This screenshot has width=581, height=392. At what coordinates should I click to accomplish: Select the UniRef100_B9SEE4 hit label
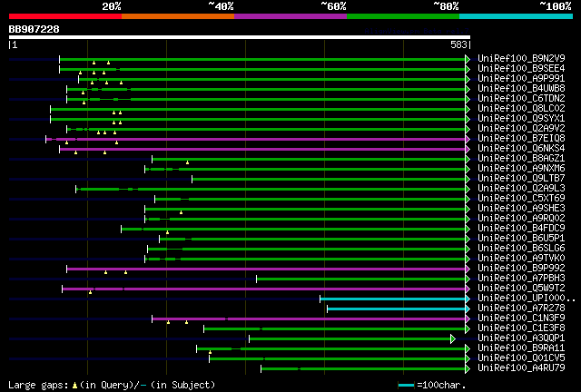pos(521,69)
